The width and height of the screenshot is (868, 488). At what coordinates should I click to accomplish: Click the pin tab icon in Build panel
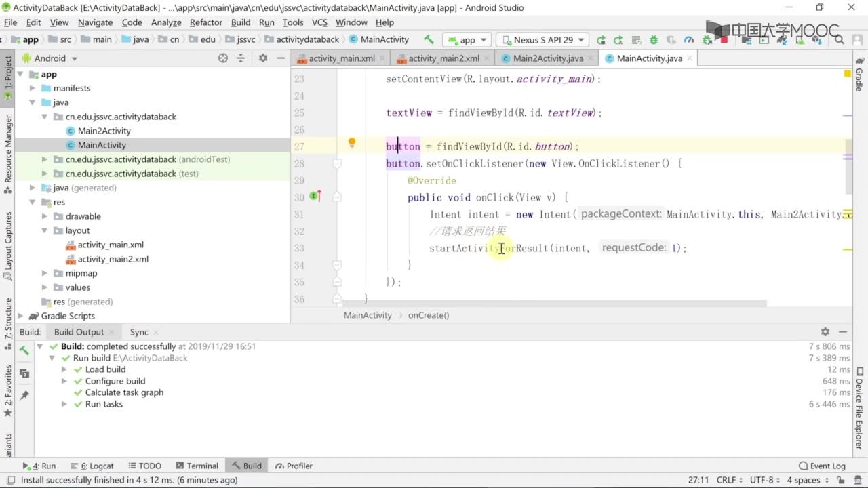[x=24, y=395]
